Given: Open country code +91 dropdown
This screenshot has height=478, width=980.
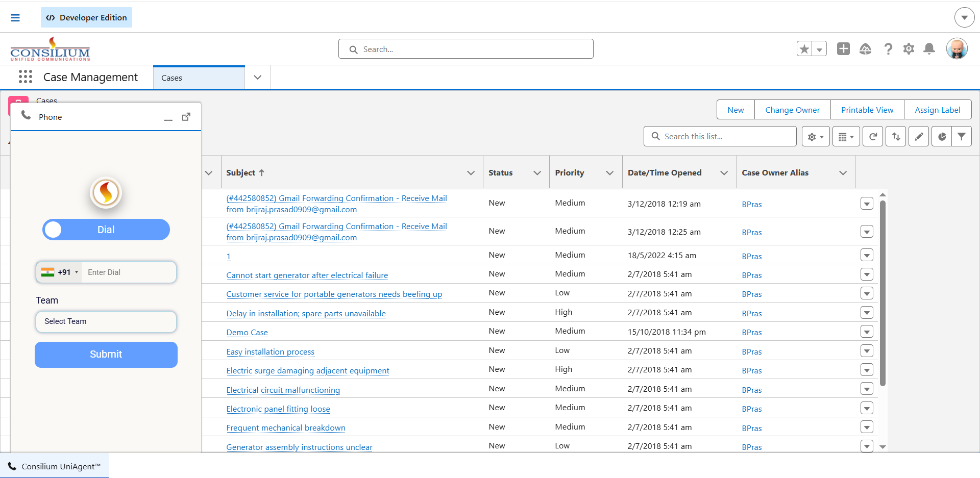Looking at the screenshot, I should [x=60, y=272].
